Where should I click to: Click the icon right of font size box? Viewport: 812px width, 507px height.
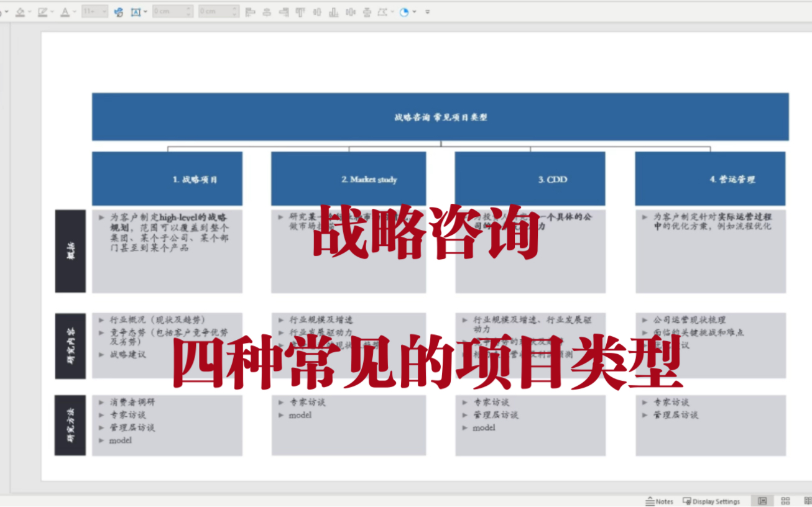[x=119, y=12]
